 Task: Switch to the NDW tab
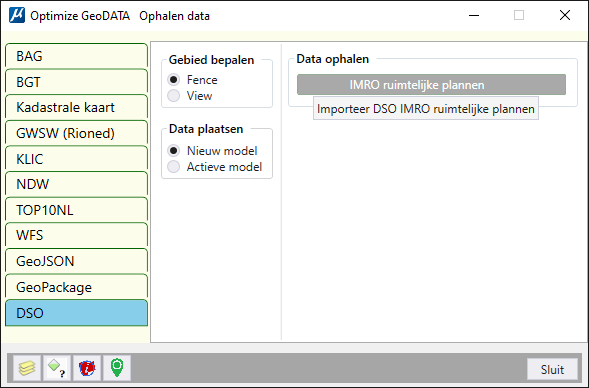[x=76, y=184]
